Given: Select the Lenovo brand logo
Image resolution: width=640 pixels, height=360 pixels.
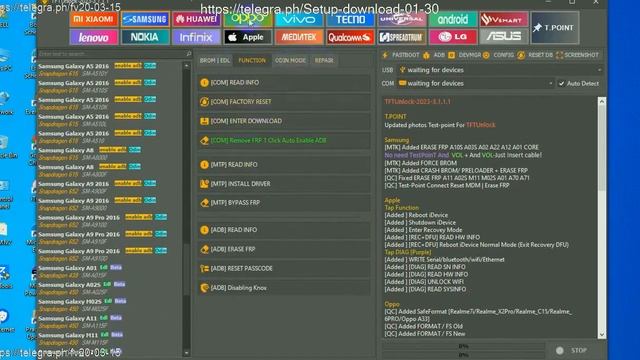Looking at the screenshot, I should [94, 37].
